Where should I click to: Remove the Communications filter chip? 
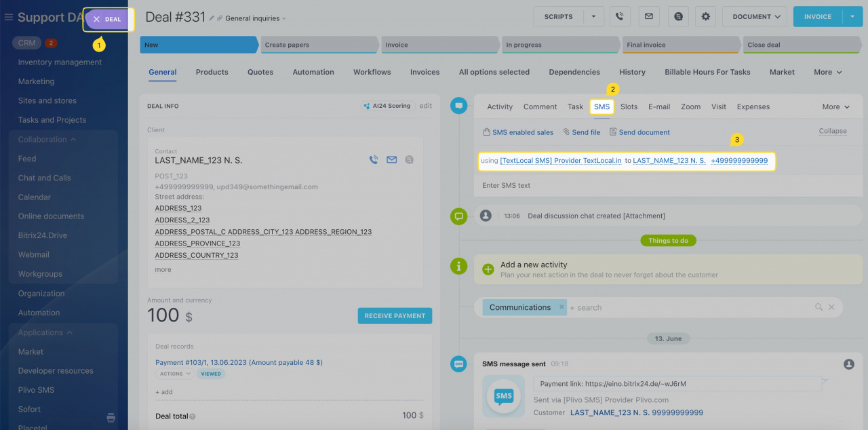pos(561,307)
